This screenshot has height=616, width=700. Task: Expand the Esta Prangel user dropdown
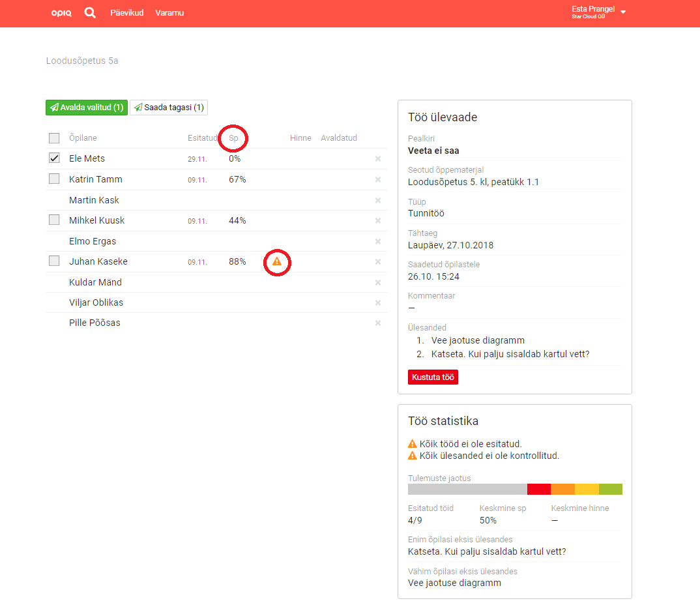pos(598,12)
